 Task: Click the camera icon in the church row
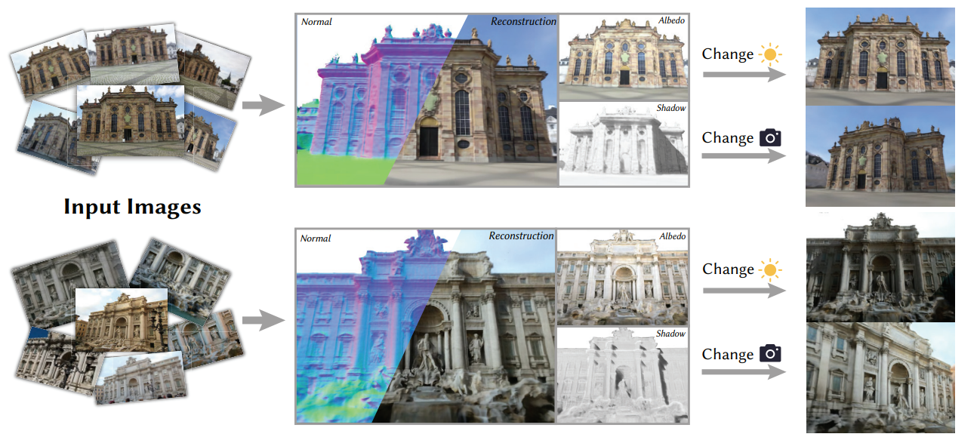pyautogui.click(x=770, y=138)
